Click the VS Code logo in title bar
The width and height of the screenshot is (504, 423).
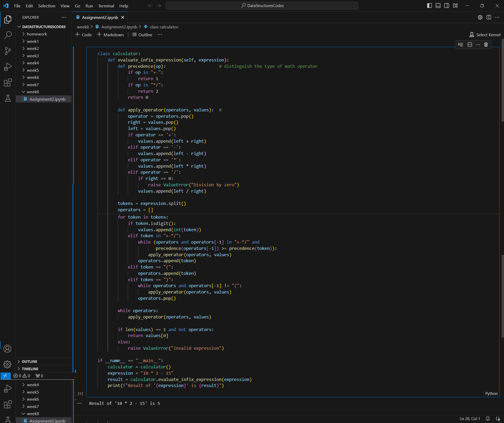point(6,6)
